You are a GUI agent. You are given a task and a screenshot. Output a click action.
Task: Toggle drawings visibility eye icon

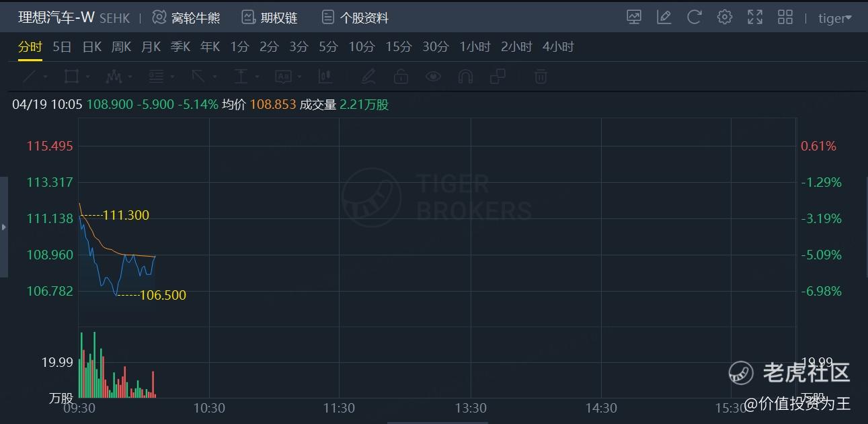[433, 77]
